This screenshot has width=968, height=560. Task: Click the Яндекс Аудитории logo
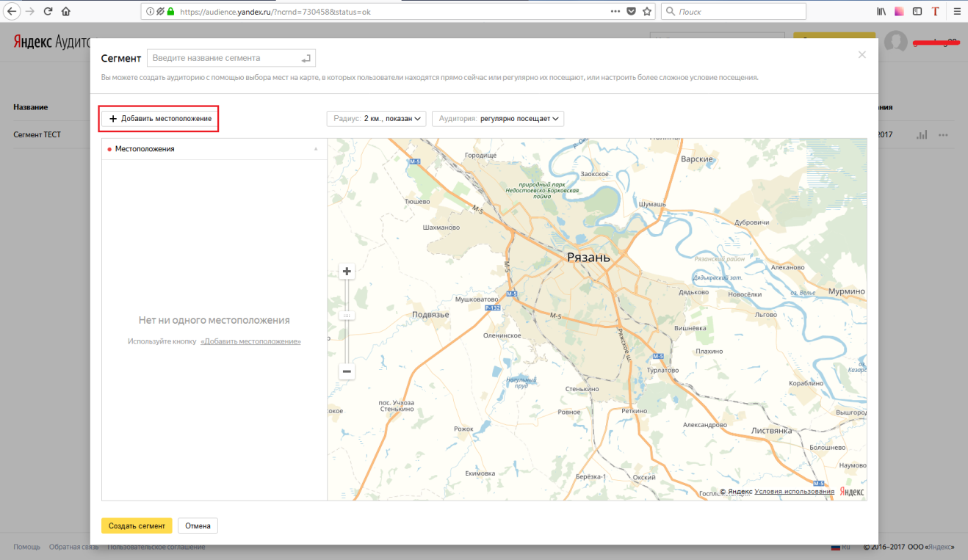click(51, 42)
